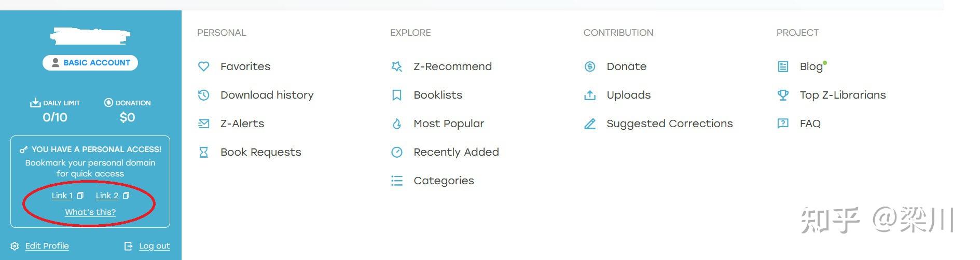Click the heart icon beside Favorites
980x260 pixels.
(x=203, y=66)
